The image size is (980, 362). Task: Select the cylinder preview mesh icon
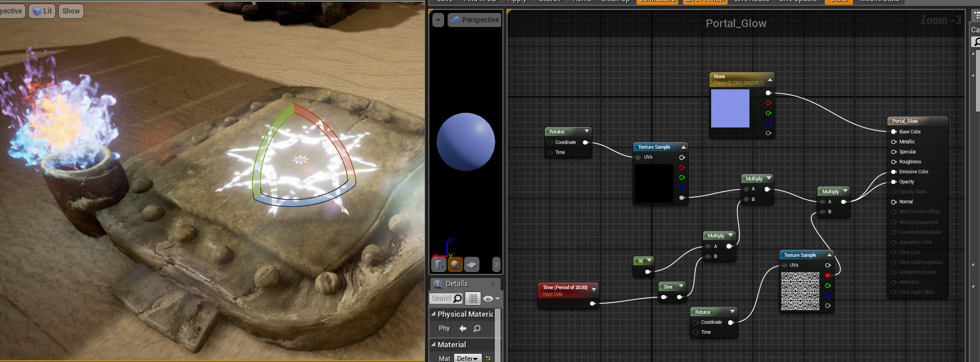(439, 265)
